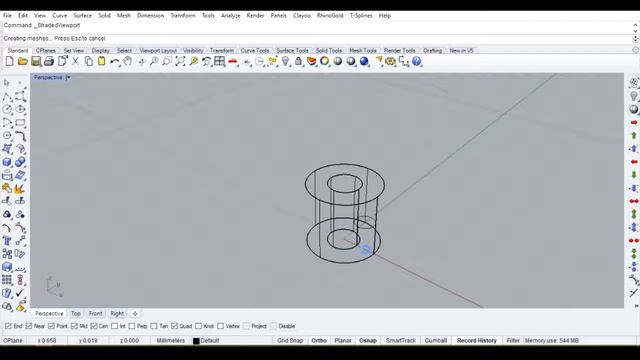The image size is (640, 360).
Task: Click the check mark Check Objects icon
Action: 20,293
